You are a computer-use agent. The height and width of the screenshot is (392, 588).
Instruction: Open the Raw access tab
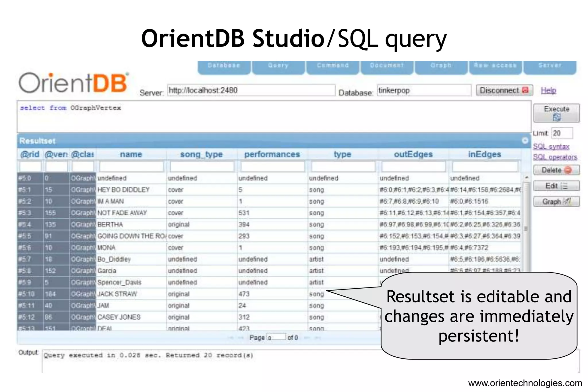pos(495,67)
